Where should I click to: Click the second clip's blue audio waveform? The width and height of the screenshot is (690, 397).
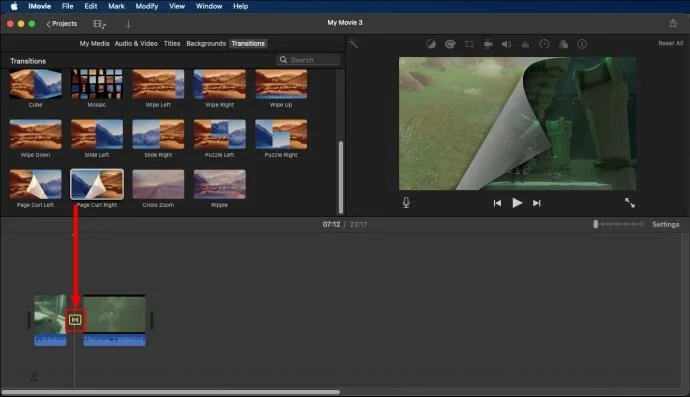[114, 340]
